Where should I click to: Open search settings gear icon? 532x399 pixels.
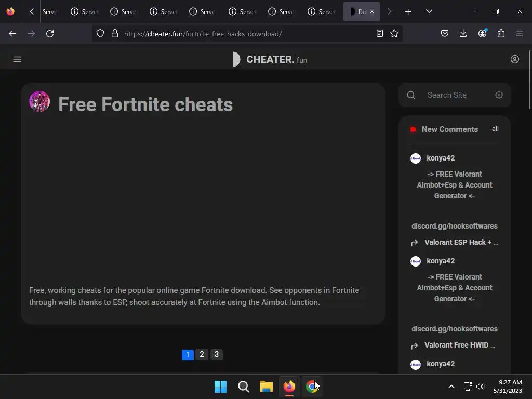tap(499, 95)
